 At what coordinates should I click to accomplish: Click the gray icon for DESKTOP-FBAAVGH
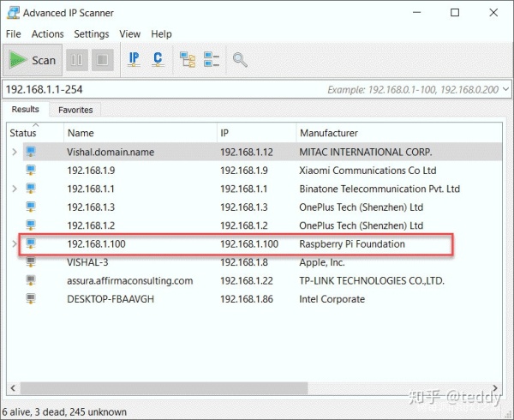coord(31,298)
